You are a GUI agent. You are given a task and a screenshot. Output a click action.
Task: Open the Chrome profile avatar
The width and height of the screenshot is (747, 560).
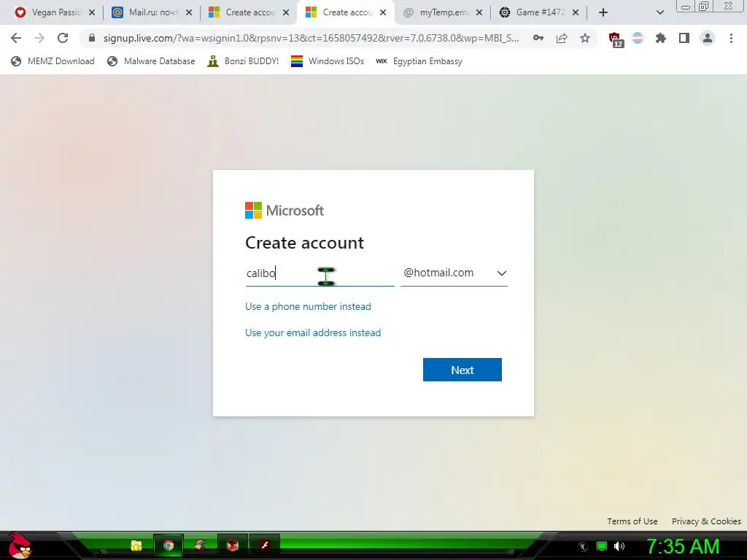coord(708,38)
